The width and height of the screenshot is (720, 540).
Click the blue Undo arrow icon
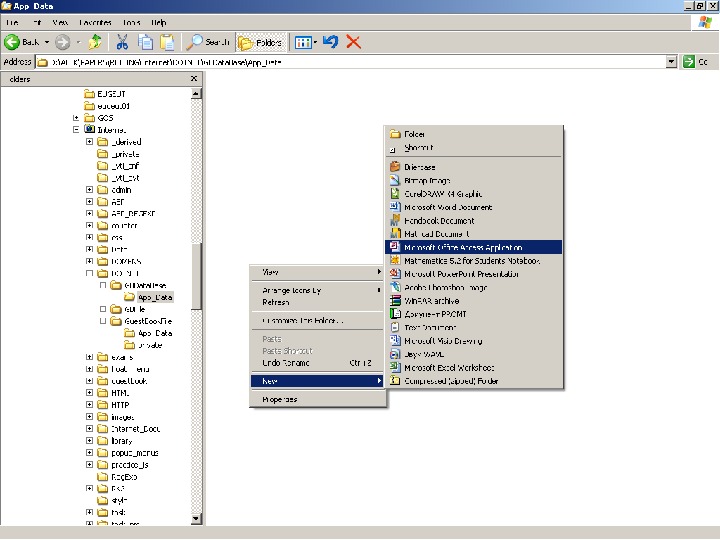(331, 42)
